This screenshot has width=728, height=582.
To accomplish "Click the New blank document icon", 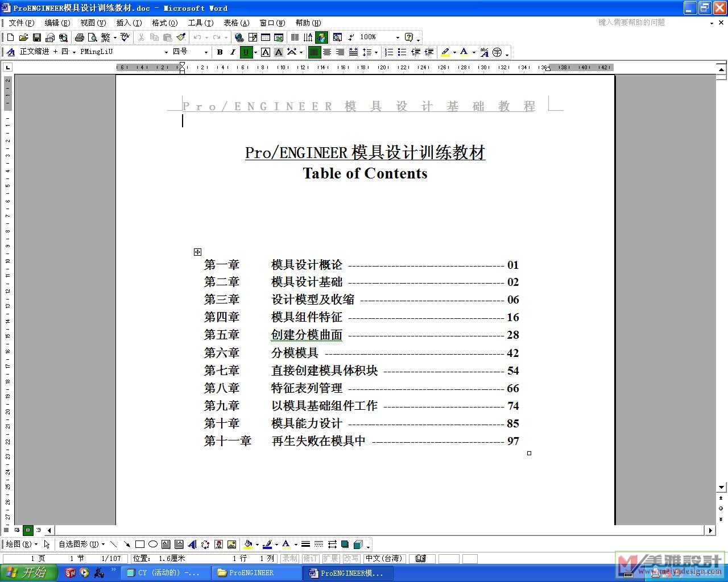I will click(10, 38).
